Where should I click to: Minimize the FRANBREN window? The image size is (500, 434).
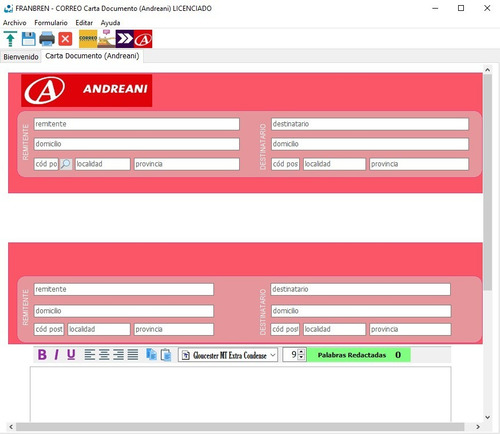click(x=435, y=8)
